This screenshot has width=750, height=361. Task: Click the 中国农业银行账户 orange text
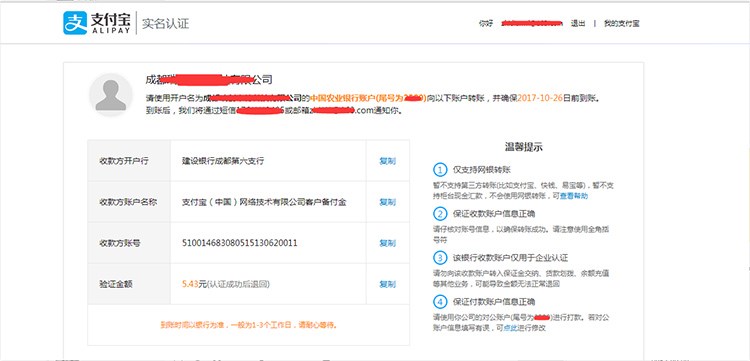point(342,98)
